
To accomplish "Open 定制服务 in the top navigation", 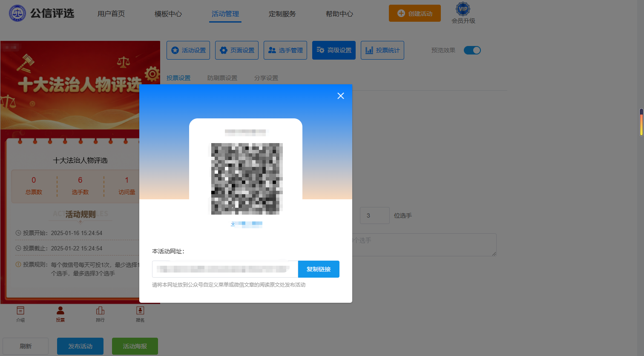I will (282, 14).
